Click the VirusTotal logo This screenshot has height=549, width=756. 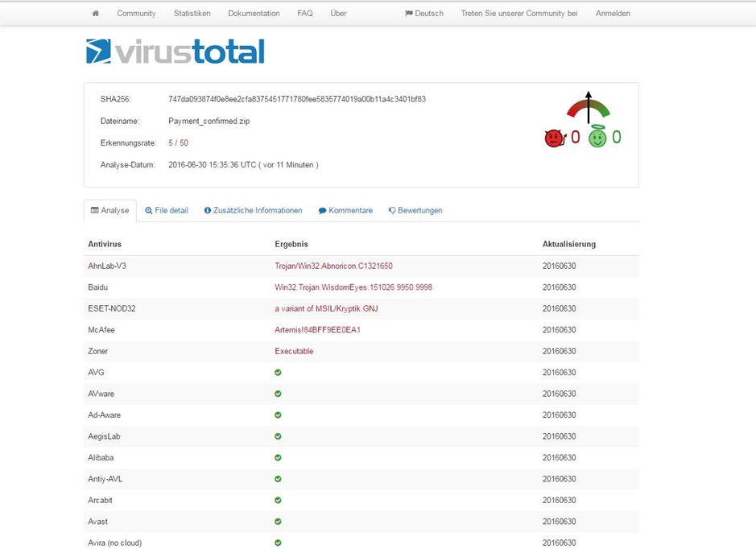tap(176, 52)
